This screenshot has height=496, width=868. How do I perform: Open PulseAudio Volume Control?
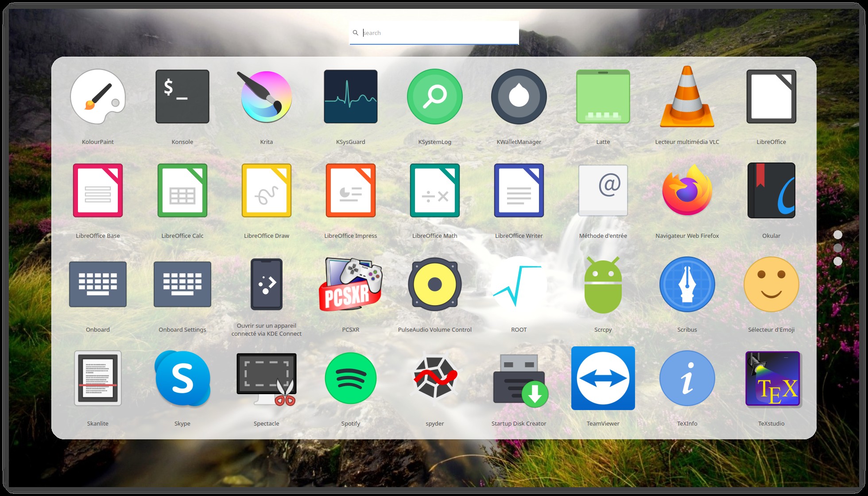(434, 284)
